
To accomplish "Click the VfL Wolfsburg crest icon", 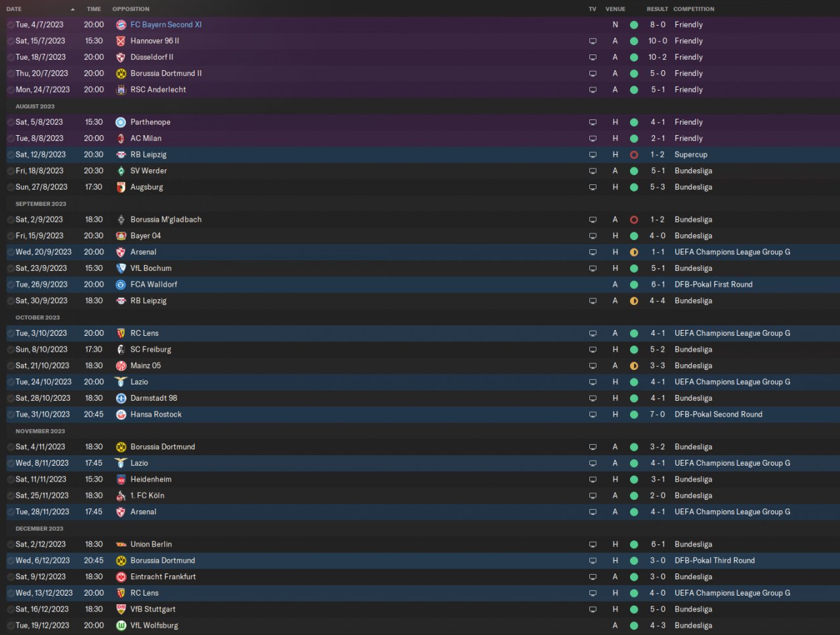I will click(121, 626).
